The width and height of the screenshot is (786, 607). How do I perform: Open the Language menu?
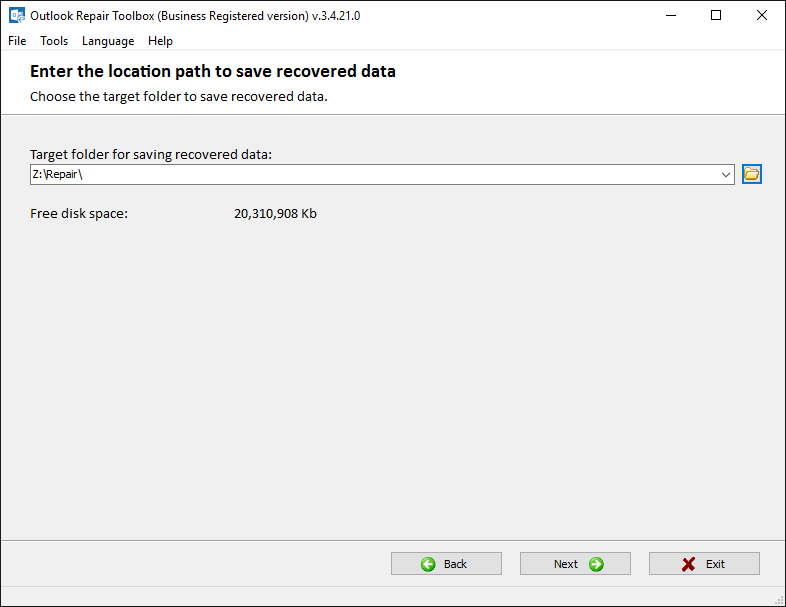point(108,41)
